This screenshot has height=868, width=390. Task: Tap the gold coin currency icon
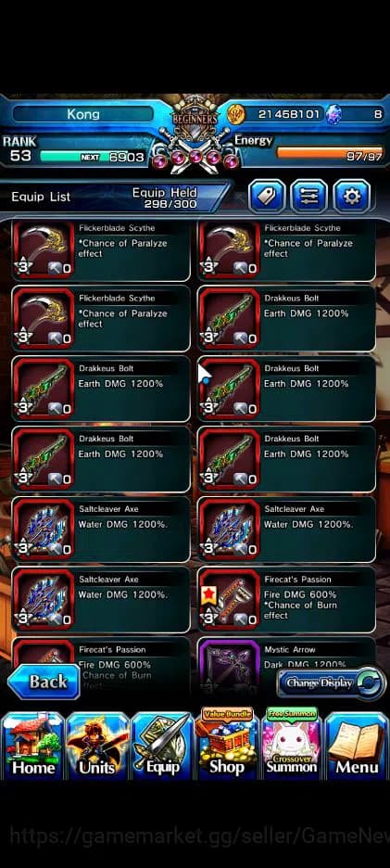point(235,115)
